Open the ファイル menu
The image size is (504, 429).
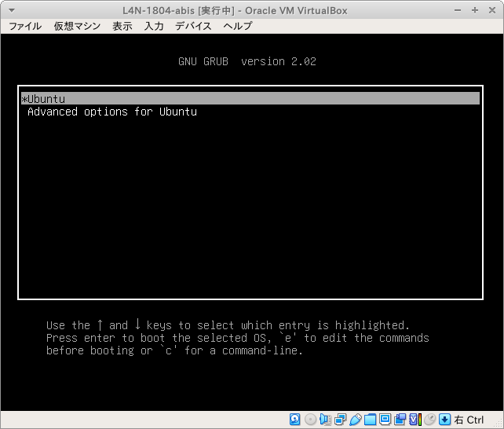pyautogui.click(x=24, y=26)
